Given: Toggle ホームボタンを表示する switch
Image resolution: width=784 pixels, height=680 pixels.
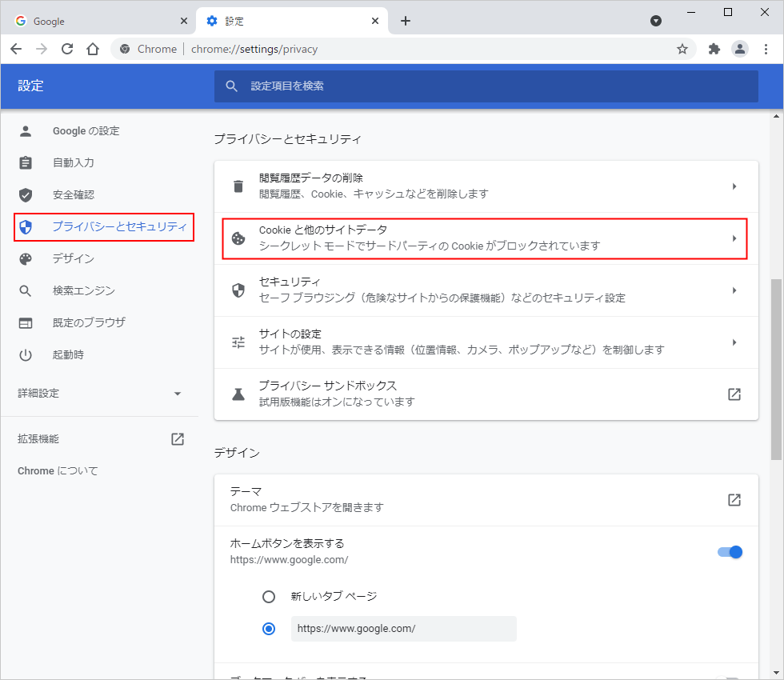Looking at the screenshot, I should [x=730, y=552].
